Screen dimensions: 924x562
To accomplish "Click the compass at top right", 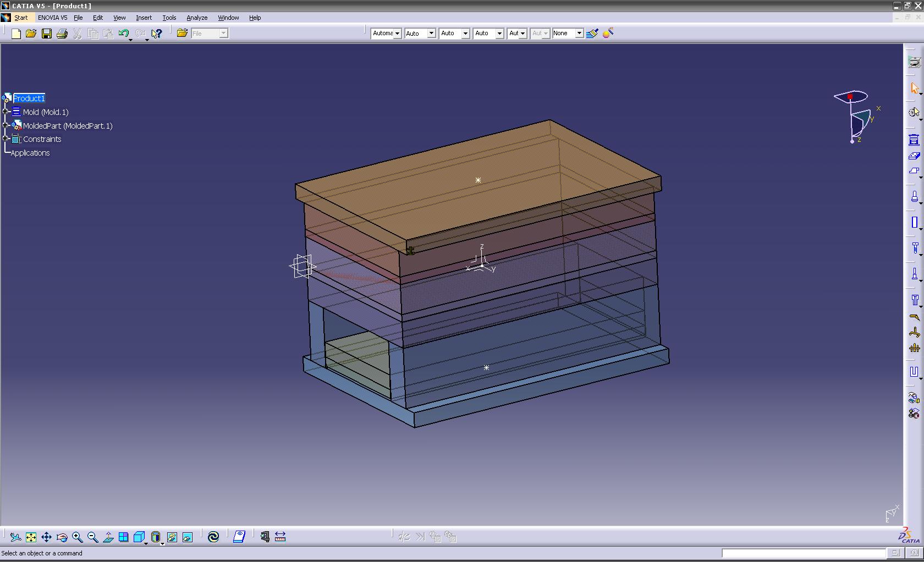I will 856,117.
